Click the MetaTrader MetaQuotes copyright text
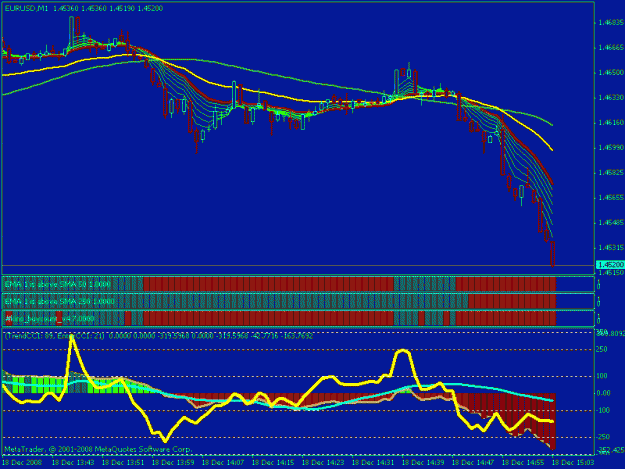625x469 pixels. (98, 449)
